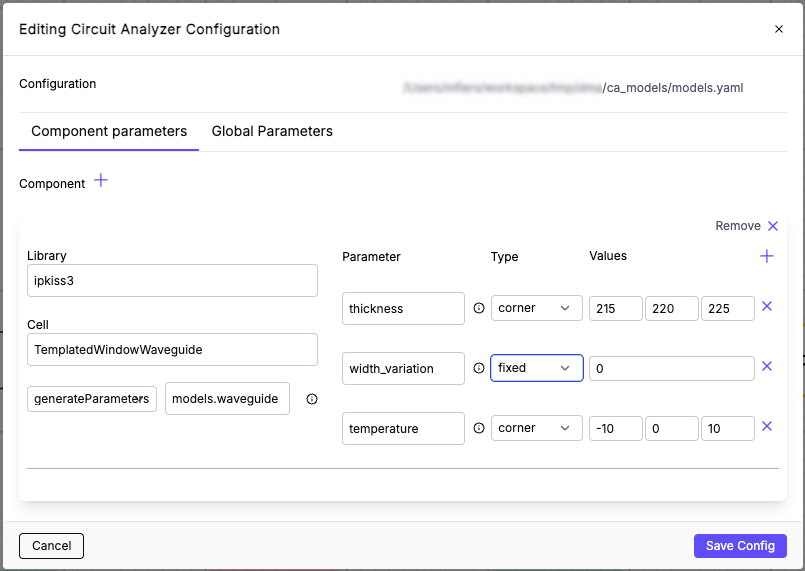Focus the Cell field with TemplatedWindowWaveguide

click(172, 350)
